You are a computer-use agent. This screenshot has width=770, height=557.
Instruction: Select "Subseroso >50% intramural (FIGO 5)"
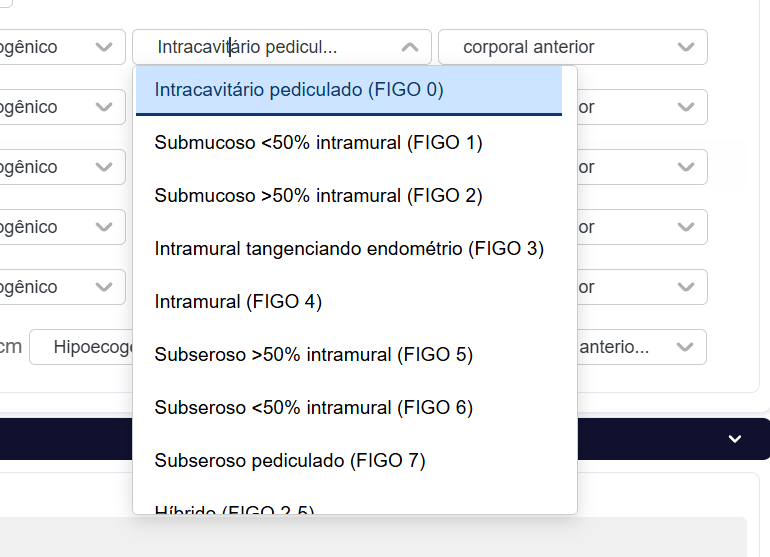coord(313,354)
